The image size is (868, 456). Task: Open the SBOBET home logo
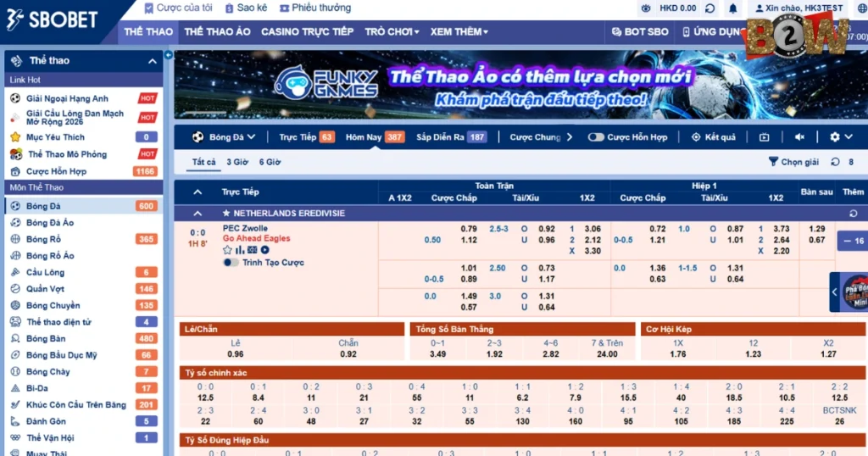tap(53, 20)
